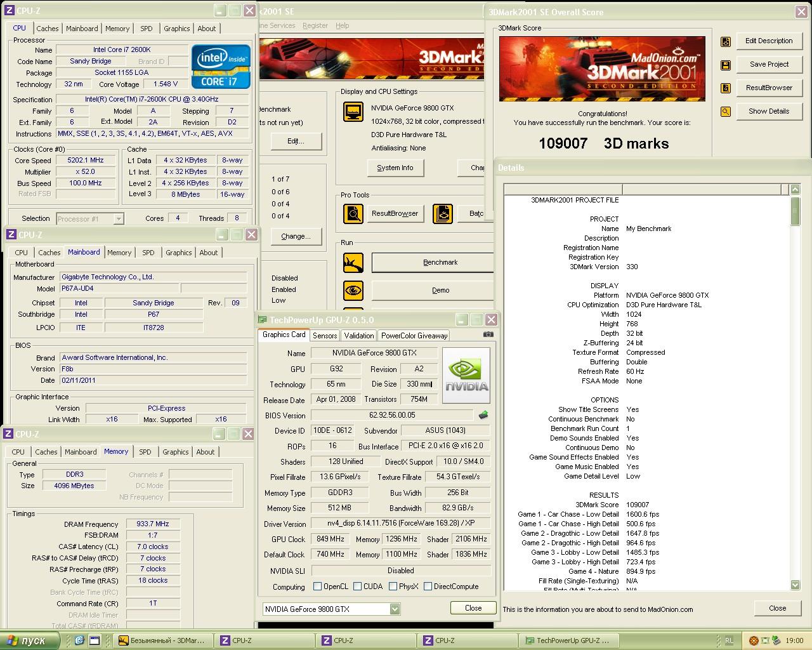
Task: Toggle the DirectCompute checkbox in GPU-Z
Action: click(x=428, y=587)
